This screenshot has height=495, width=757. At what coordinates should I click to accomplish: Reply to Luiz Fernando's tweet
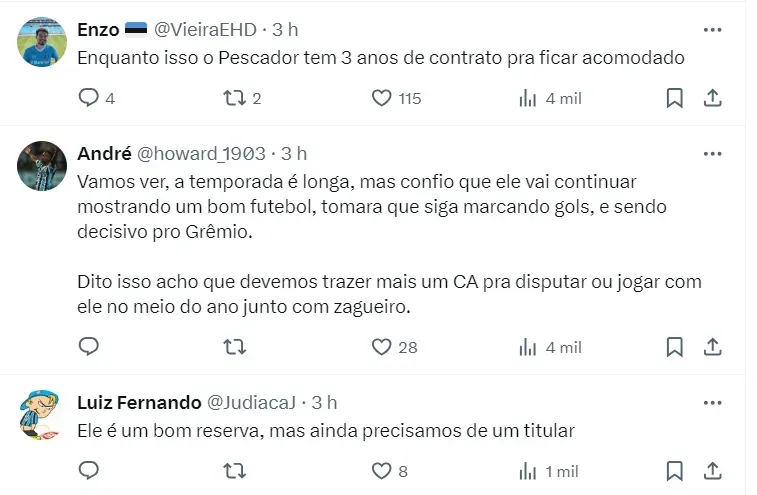pyautogui.click(x=89, y=471)
